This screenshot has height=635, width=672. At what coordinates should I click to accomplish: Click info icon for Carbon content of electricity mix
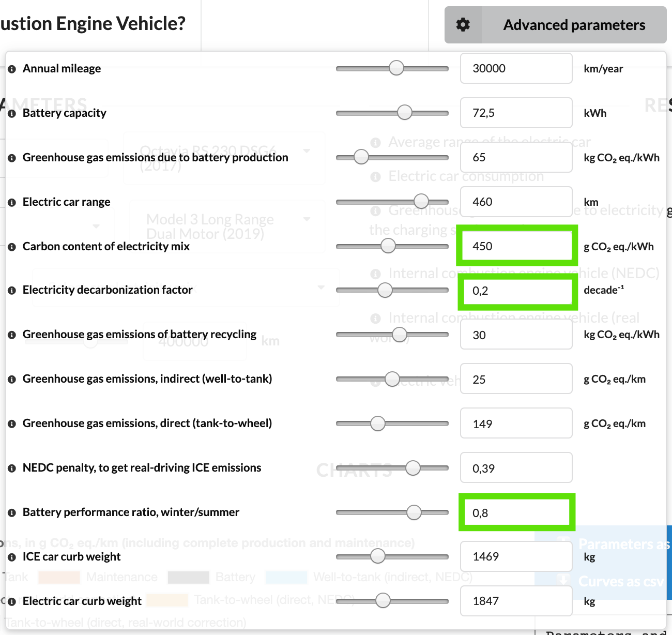pyautogui.click(x=12, y=247)
